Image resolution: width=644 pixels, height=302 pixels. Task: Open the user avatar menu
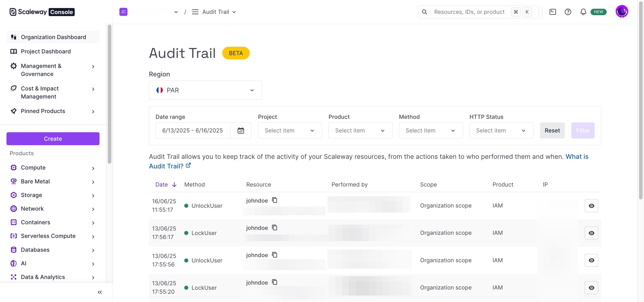622,11
